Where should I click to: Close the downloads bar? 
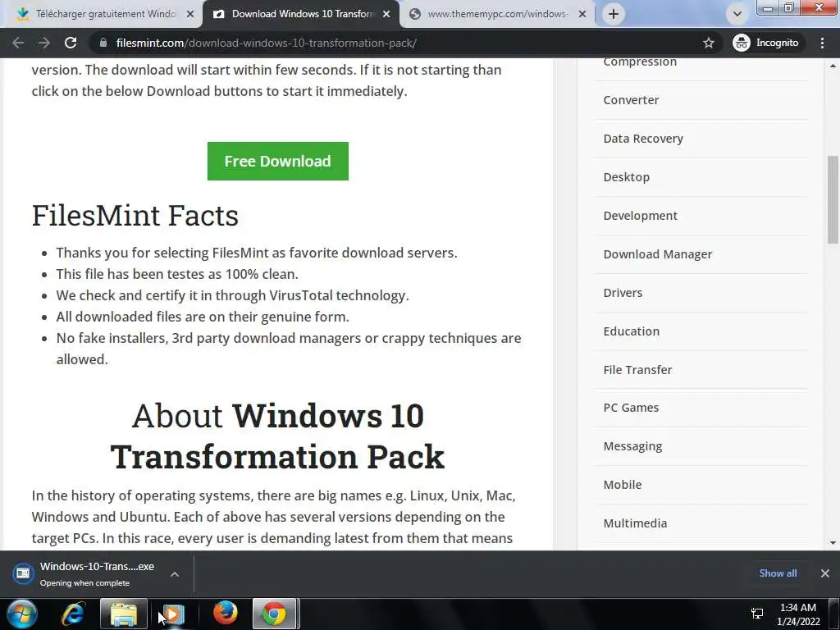click(x=825, y=573)
